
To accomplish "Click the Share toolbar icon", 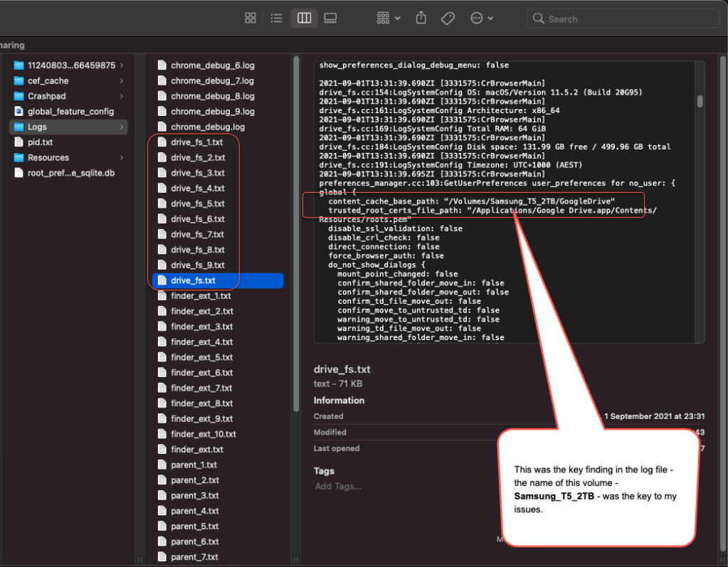I will (x=421, y=18).
